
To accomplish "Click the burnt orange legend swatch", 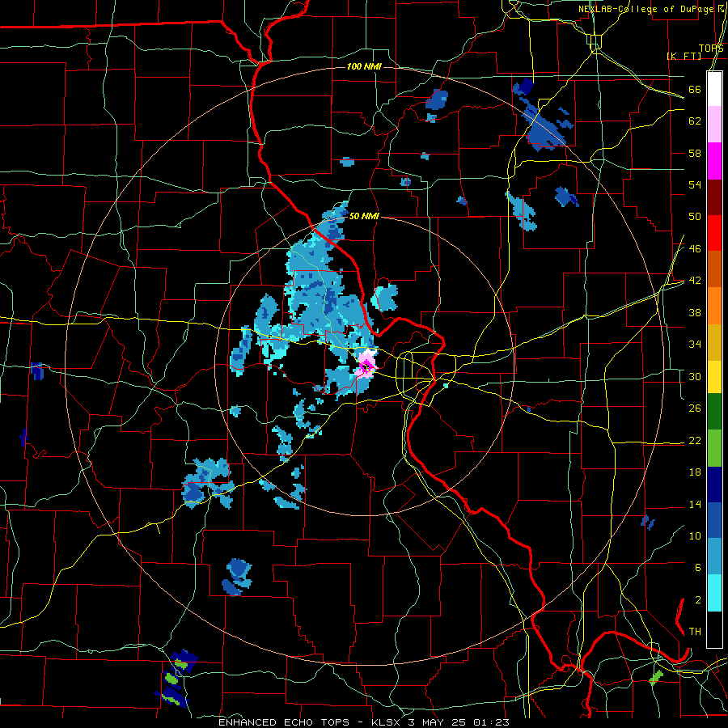I will tap(714, 269).
